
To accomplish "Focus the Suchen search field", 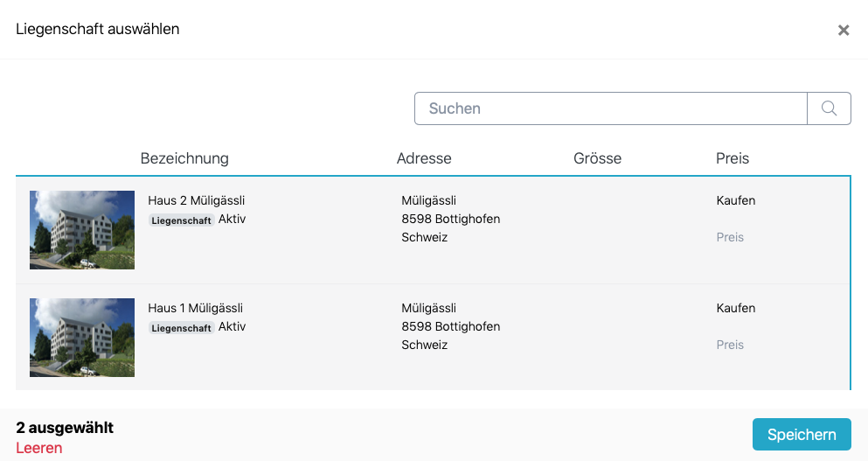I will (x=610, y=108).
